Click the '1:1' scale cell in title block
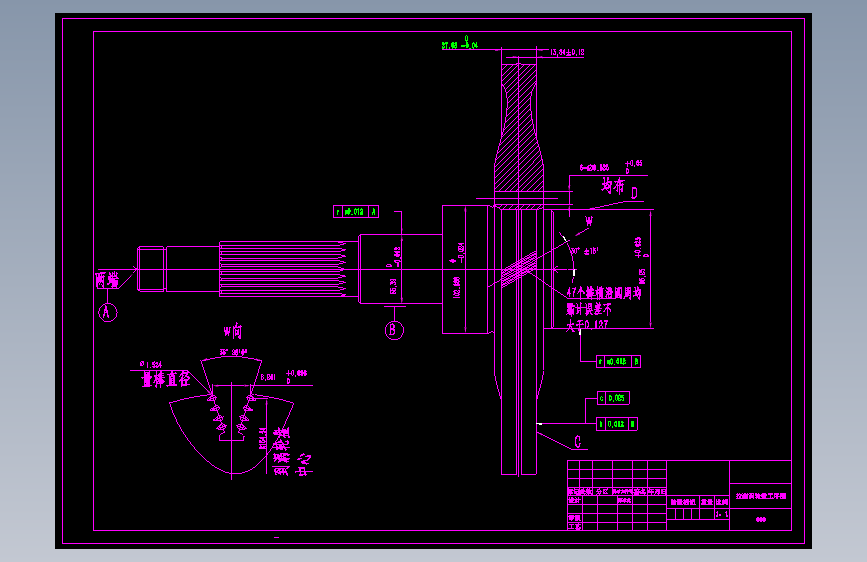Viewport: 867px width, 562px height. (722, 514)
